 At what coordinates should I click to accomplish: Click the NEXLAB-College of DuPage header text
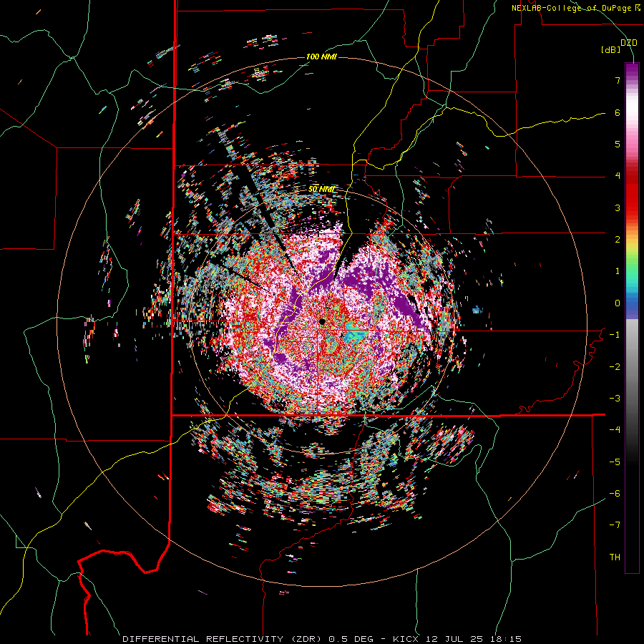[x=576, y=8]
